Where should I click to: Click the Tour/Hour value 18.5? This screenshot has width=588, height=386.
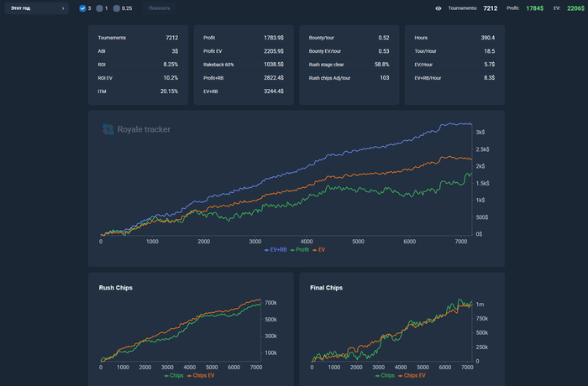click(490, 51)
